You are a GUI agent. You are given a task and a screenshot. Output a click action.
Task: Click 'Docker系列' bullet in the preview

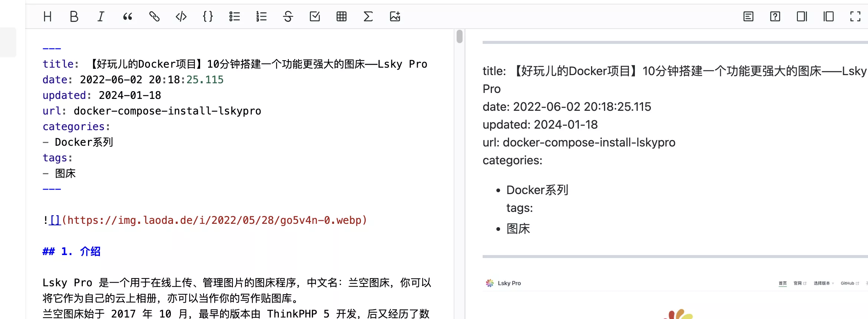coord(537,190)
